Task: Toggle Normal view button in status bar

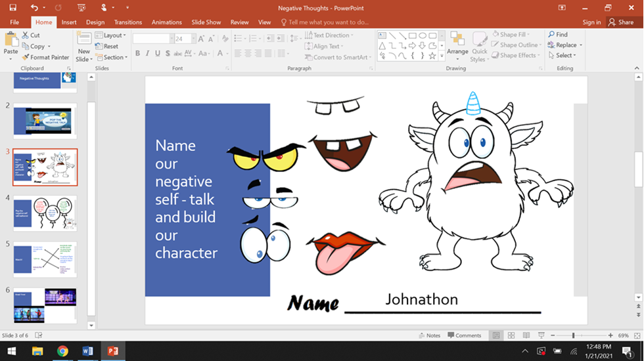Action: 496,335
